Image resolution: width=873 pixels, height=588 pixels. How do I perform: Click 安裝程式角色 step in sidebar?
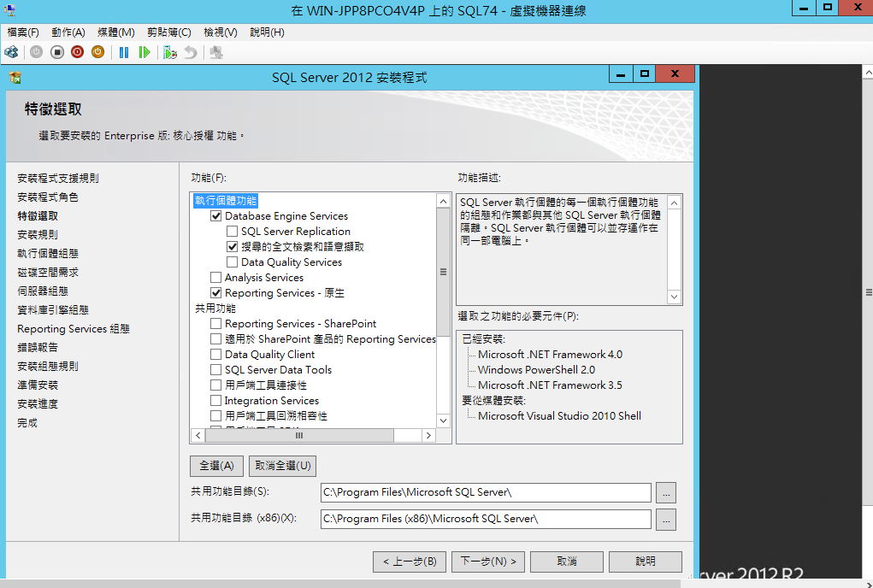tap(48, 197)
